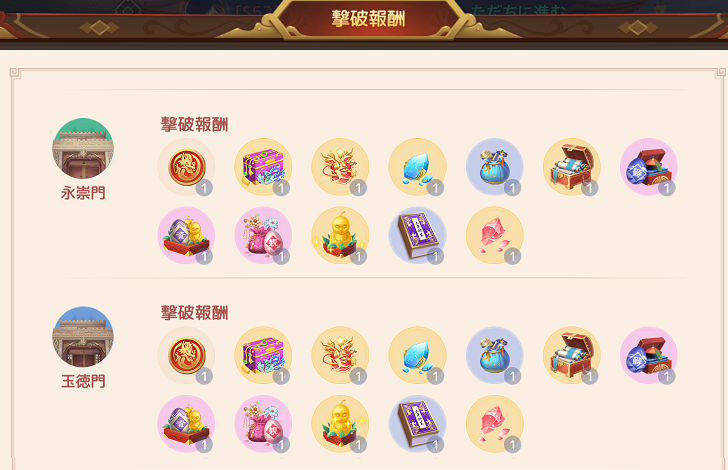The height and width of the screenshot is (470, 728).
Task: Select the golden gourd doll in 永崇門 row
Action: pyautogui.click(x=340, y=235)
